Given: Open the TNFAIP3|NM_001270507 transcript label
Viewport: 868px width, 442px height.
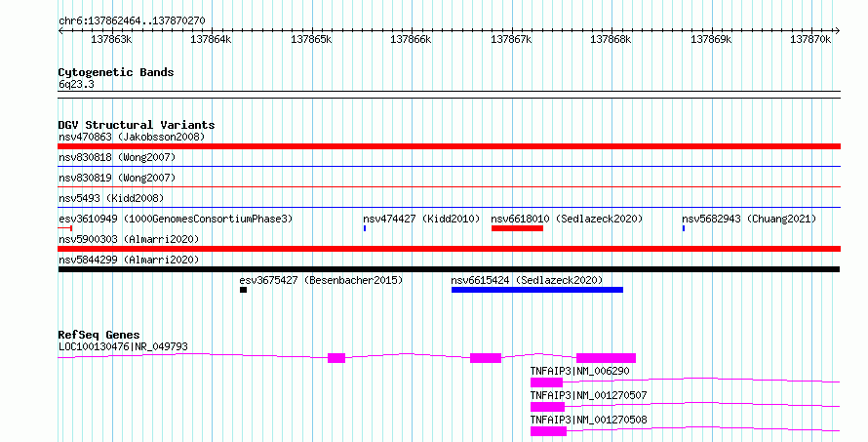Looking at the screenshot, I should click(x=588, y=395).
